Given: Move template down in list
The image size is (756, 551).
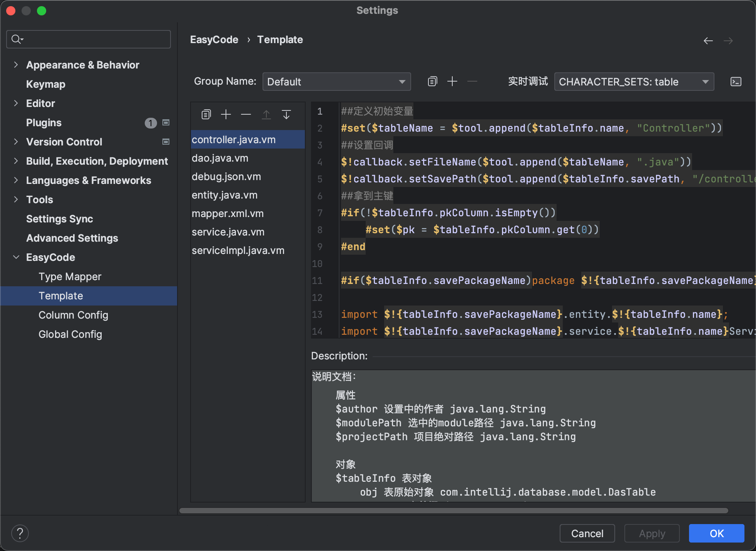Looking at the screenshot, I should click(286, 114).
